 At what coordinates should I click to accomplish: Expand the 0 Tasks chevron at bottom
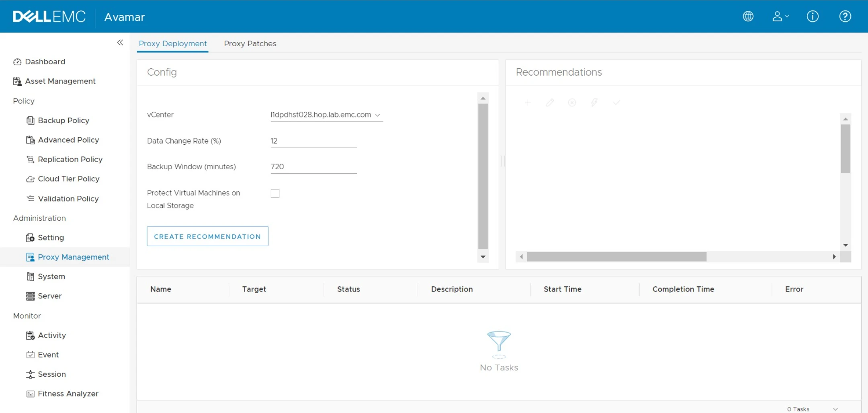(x=835, y=409)
